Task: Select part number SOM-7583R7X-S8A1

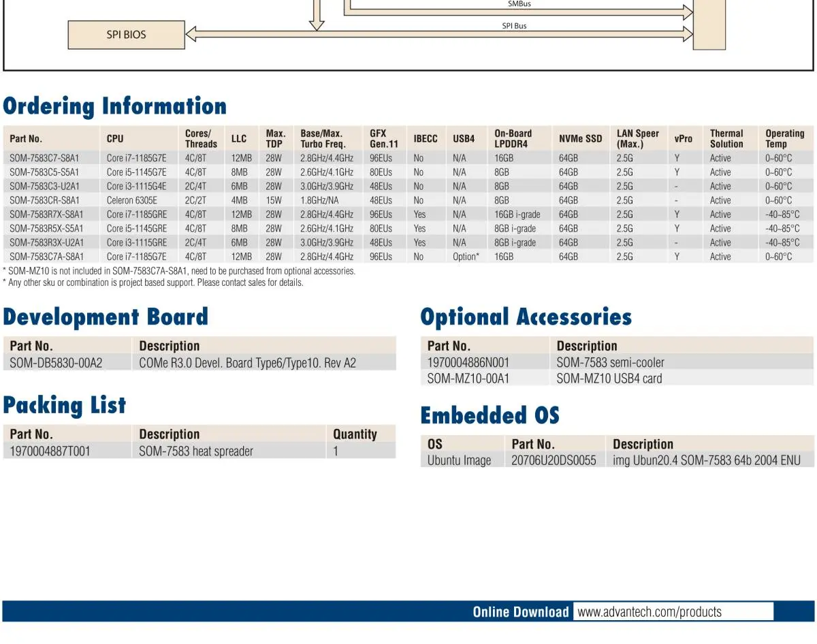Action: tap(46, 214)
